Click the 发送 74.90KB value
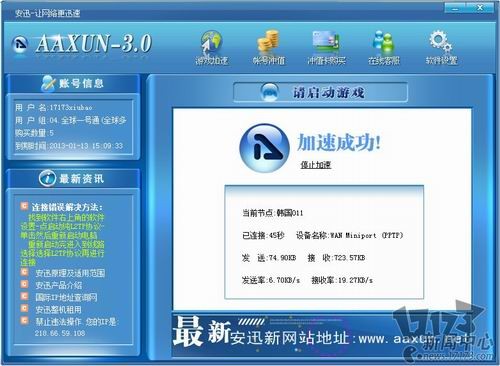Image resolution: width=500 pixels, height=366 pixels. point(269,258)
